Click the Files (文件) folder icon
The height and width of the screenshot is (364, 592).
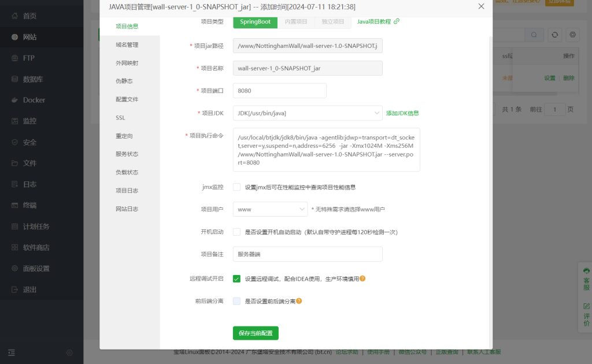click(14, 164)
